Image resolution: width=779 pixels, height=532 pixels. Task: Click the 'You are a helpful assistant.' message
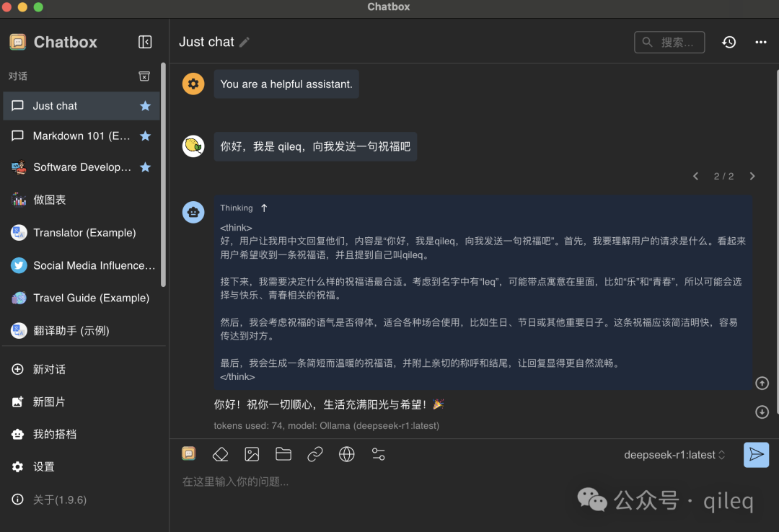[x=286, y=84]
